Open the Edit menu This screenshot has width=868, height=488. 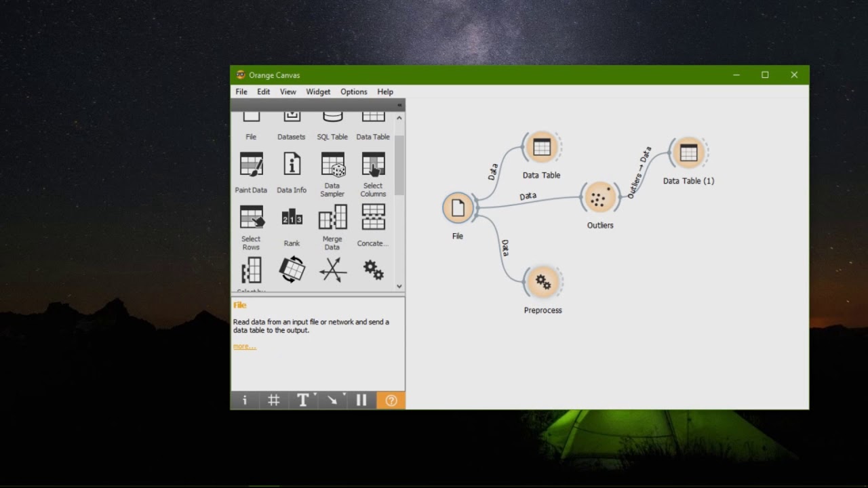[x=263, y=91]
